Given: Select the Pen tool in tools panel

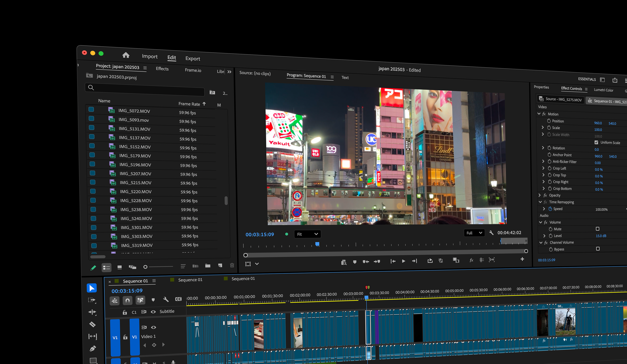Looking at the screenshot, I should (93, 348).
